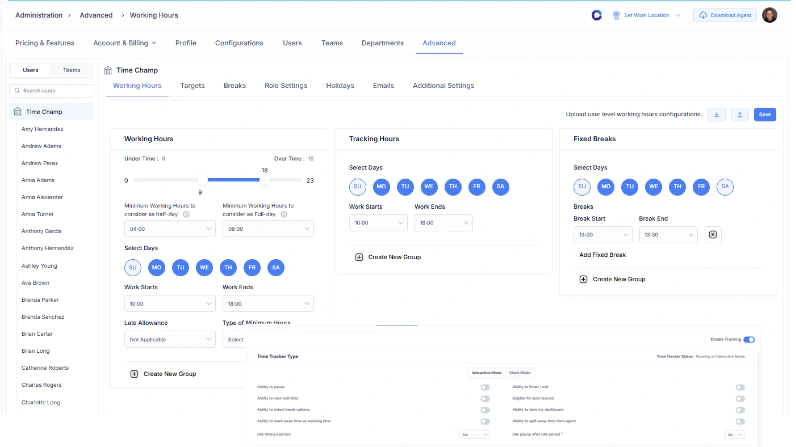Enable Ability to mark away time switch
796x447 pixels.
pyautogui.click(x=485, y=421)
